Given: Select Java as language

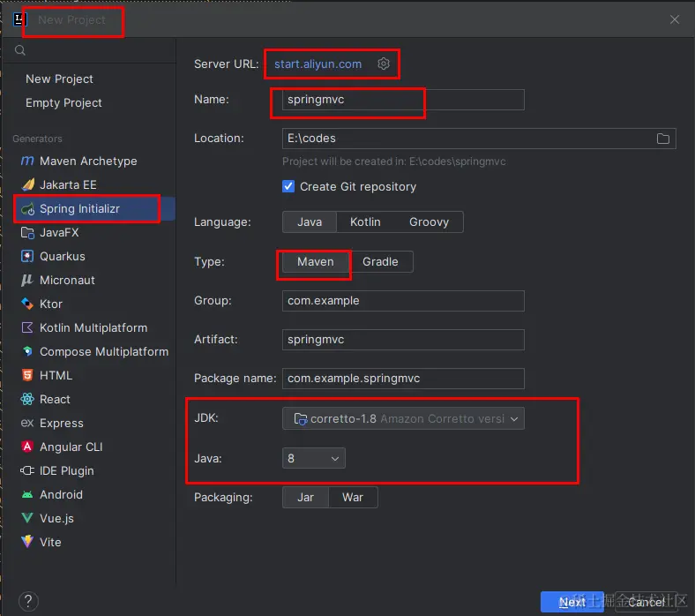Looking at the screenshot, I should (310, 222).
